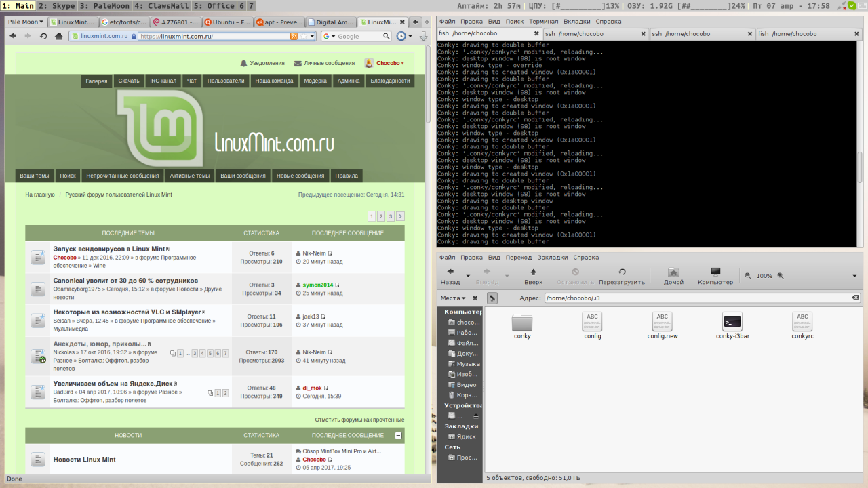Switch to workspace 2: Skype

point(56,5)
